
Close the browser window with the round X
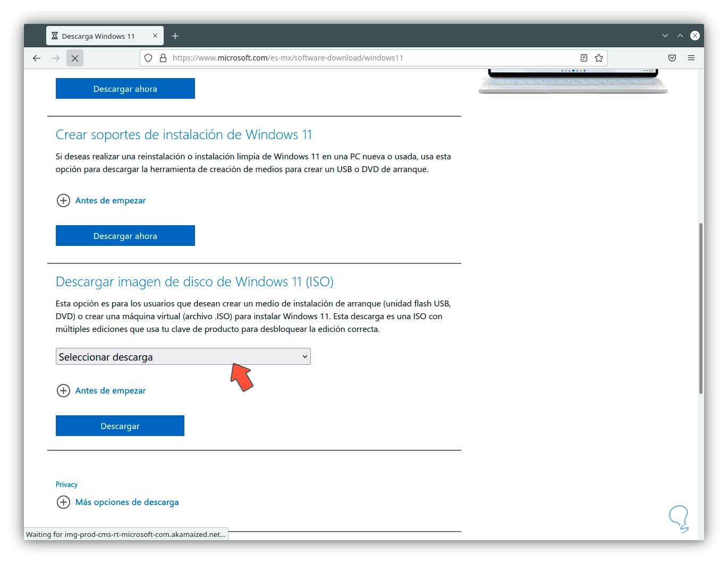[695, 36]
